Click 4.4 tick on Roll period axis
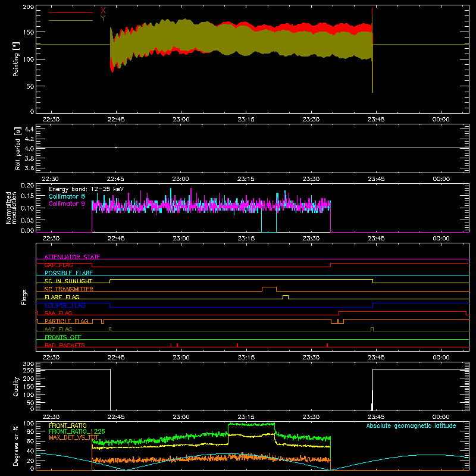This screenshot has width=476, height=476. pyautogui.click(x=29, y=129)
